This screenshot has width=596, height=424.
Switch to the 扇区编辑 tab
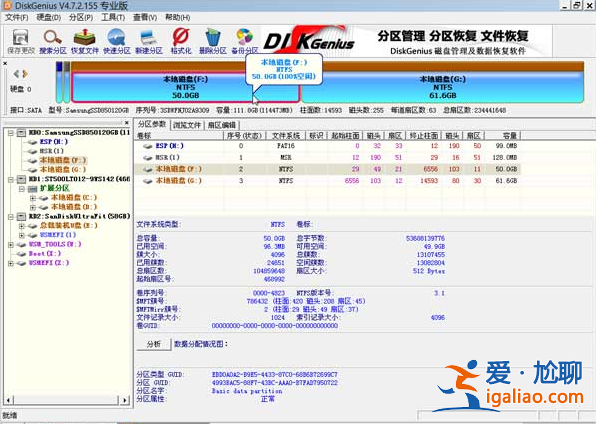(x=222, y=125)
